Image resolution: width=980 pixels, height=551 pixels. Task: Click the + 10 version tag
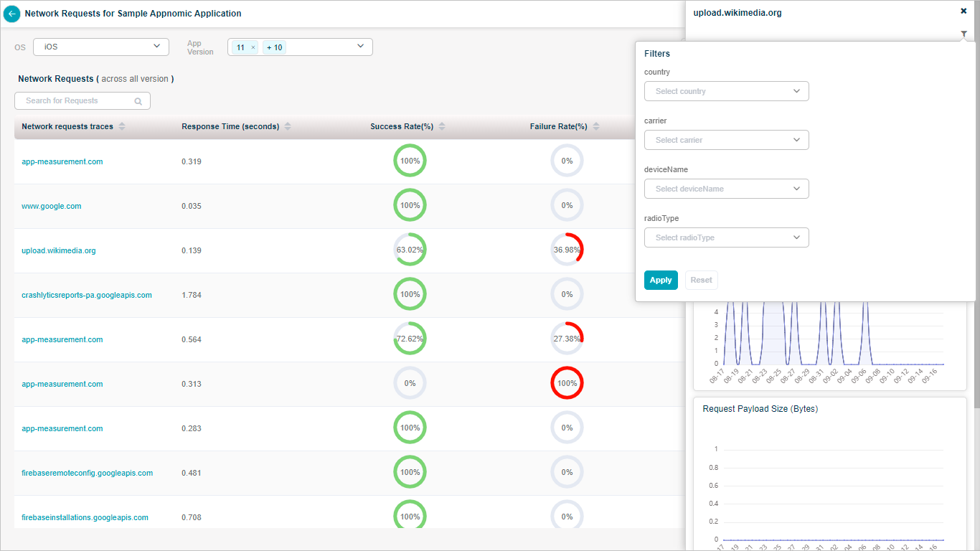point(274,47)
